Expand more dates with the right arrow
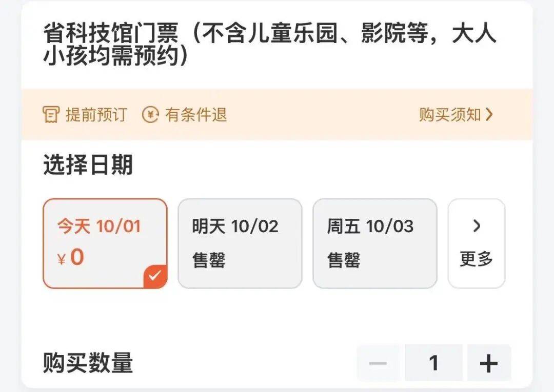The height and width of the screenshot is (392, 554). coord(477,226)
